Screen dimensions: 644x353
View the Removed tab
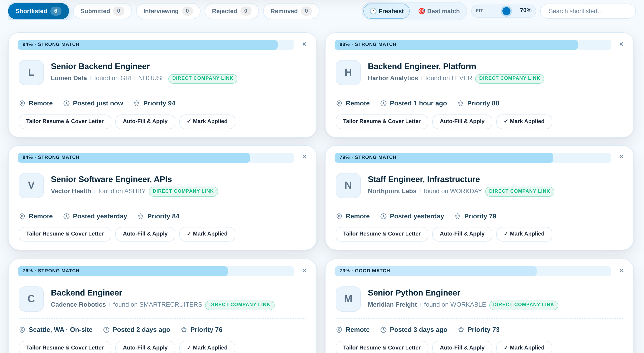[291, 11]
